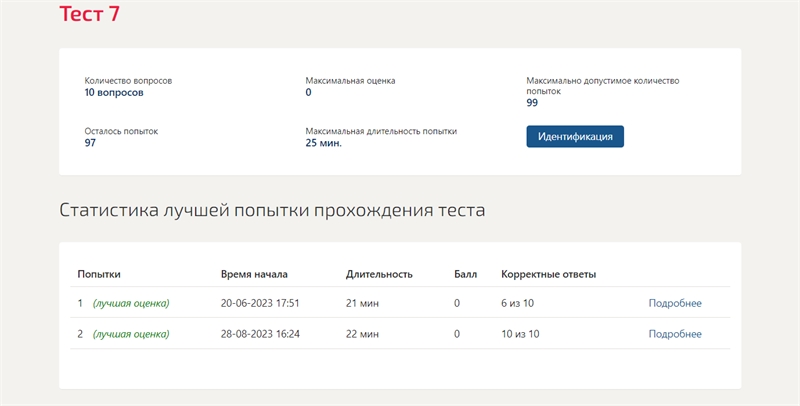The width and height of the screenshot is (800, 406).
Task: Click the Идентификация button
Action: pyautogui.click(x=575, y=137)
